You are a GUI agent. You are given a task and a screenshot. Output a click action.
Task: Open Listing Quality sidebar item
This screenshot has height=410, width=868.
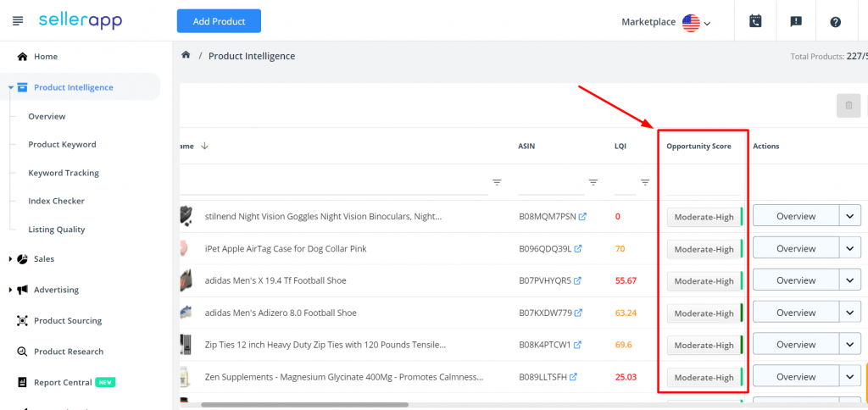point(57,229)
